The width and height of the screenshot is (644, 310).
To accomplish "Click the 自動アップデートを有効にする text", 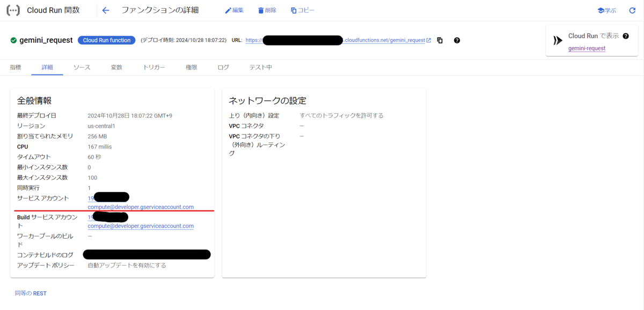I will pyautogui.click(x=127, y=265).
